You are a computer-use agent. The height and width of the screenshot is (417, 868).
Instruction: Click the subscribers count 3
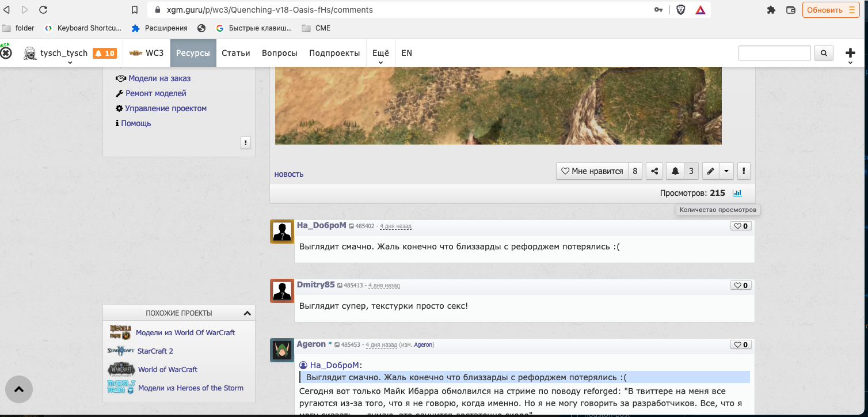(x=691, y=171)
